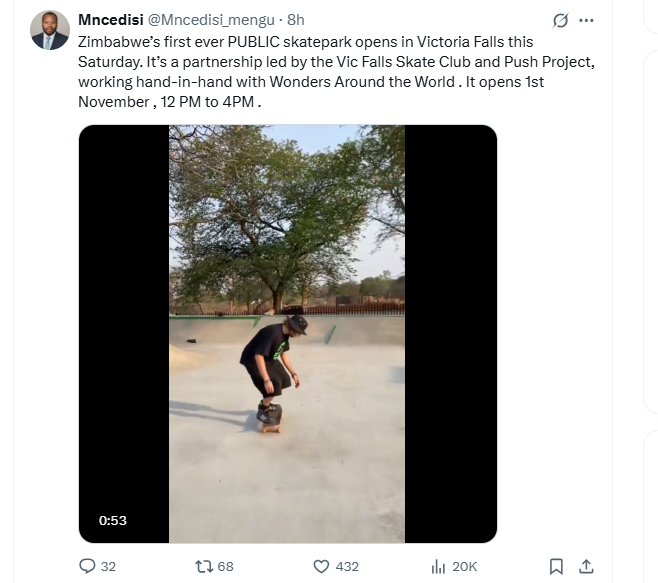Click the 0:53 video duration badge
658x583 pixels.
[x=113, y=520]
